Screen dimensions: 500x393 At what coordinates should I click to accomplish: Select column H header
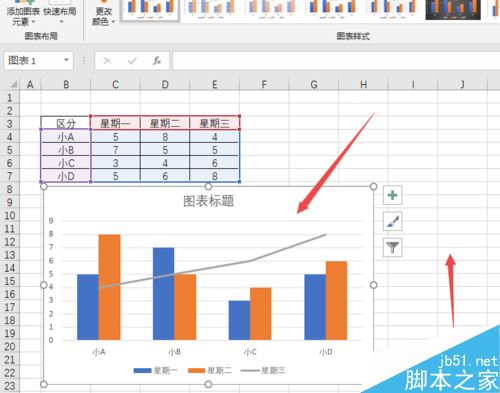(x=363, y=85)
